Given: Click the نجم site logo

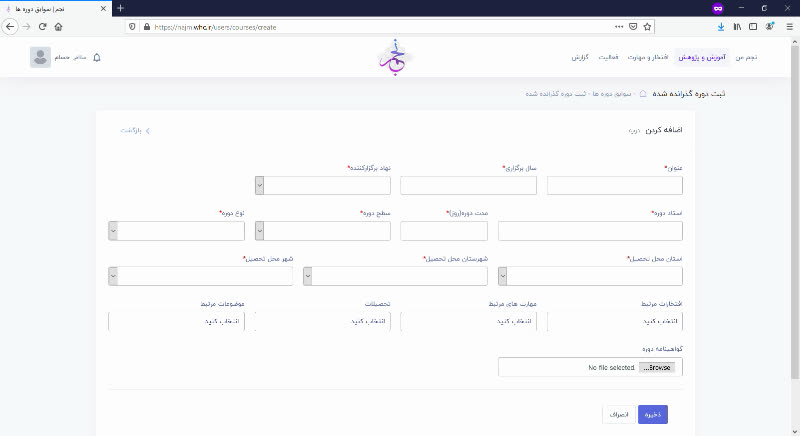Looking at the screenshot, I should (x=394, y=57).
